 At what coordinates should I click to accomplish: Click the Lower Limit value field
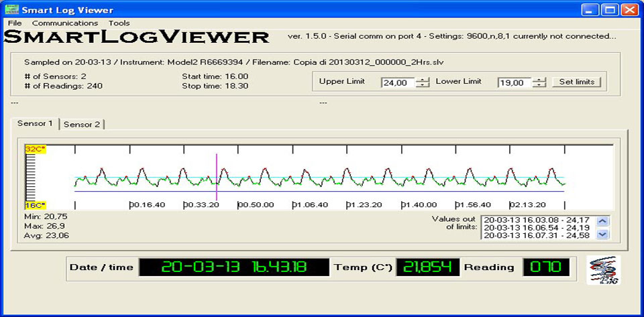pos(515,82)
